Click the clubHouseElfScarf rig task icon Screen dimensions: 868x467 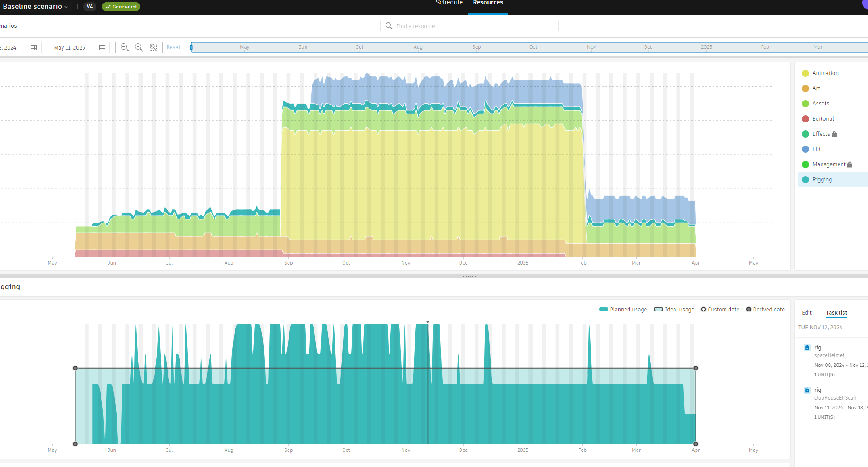tap(807, 390)
